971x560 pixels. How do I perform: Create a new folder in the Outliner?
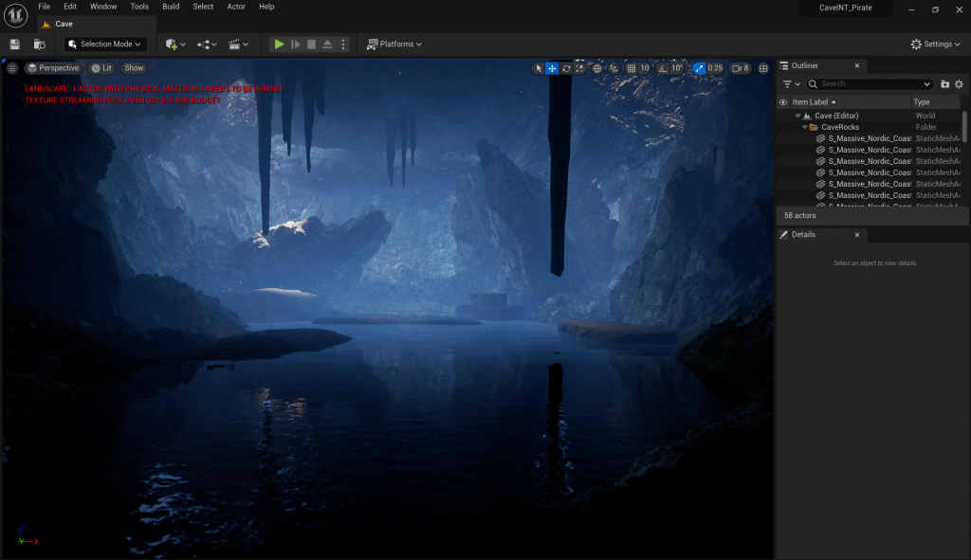click(945, 83)
